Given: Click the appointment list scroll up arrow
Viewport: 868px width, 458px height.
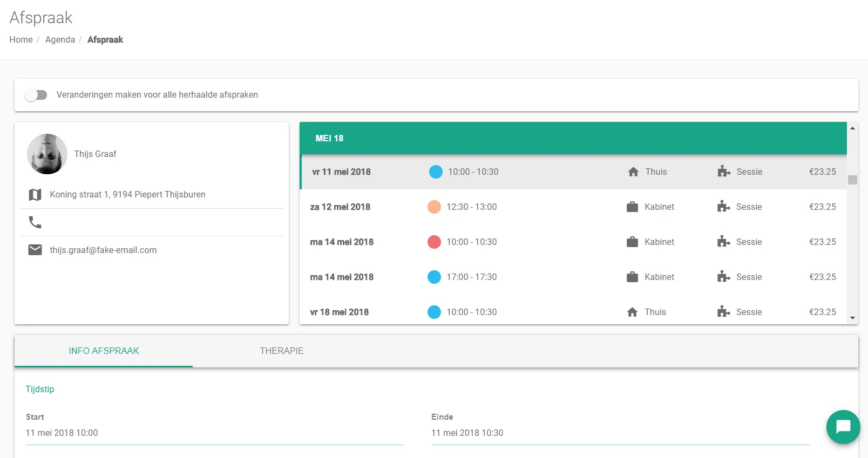Looking at the screenshot, I should point(852,128).
